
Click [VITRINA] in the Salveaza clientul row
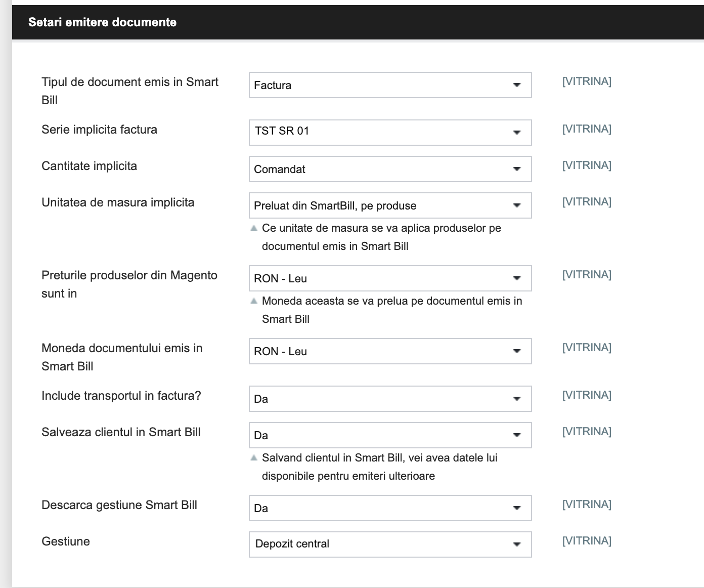tap(587, 432)
